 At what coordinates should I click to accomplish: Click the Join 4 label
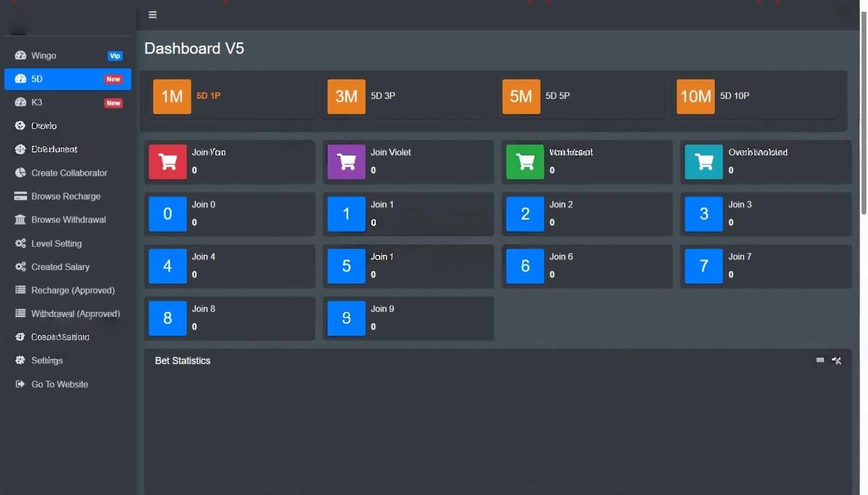pos(203,257)
